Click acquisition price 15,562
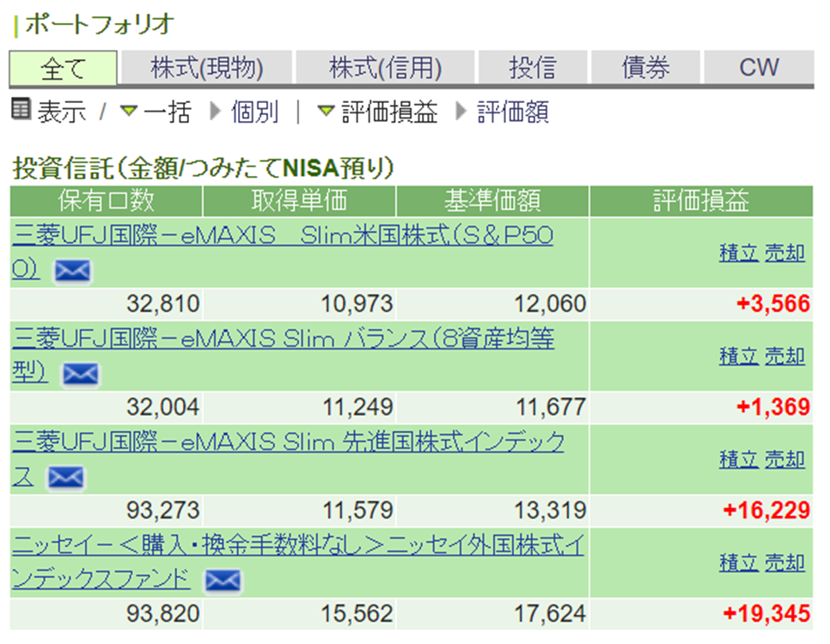The height and width of the screenshot is (644, 830). (357, 614)
